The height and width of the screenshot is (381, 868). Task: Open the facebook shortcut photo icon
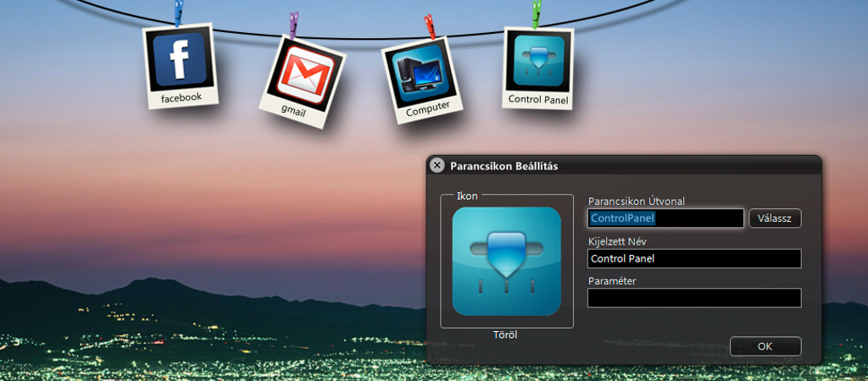[x=180, y=66]
